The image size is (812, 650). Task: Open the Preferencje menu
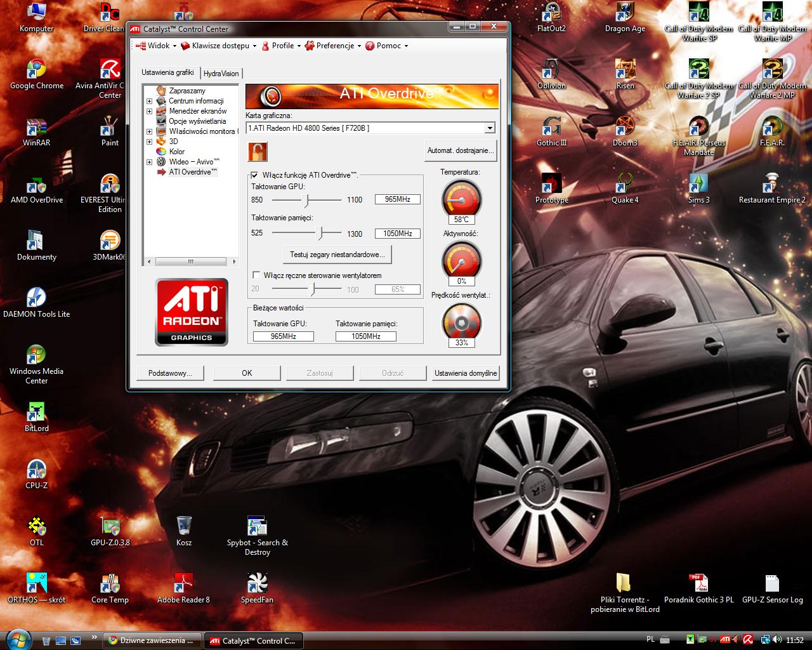332,46
